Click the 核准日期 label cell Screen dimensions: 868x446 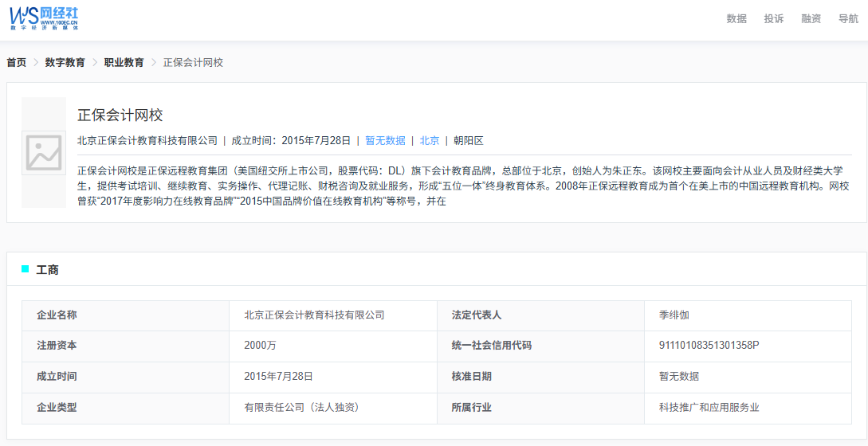click(541, 378)
